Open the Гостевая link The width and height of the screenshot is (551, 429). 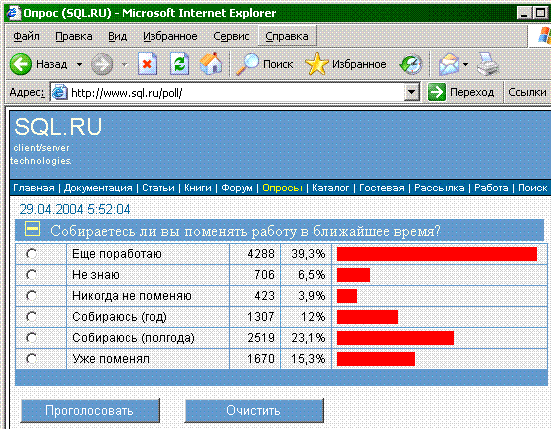[382, 188]
